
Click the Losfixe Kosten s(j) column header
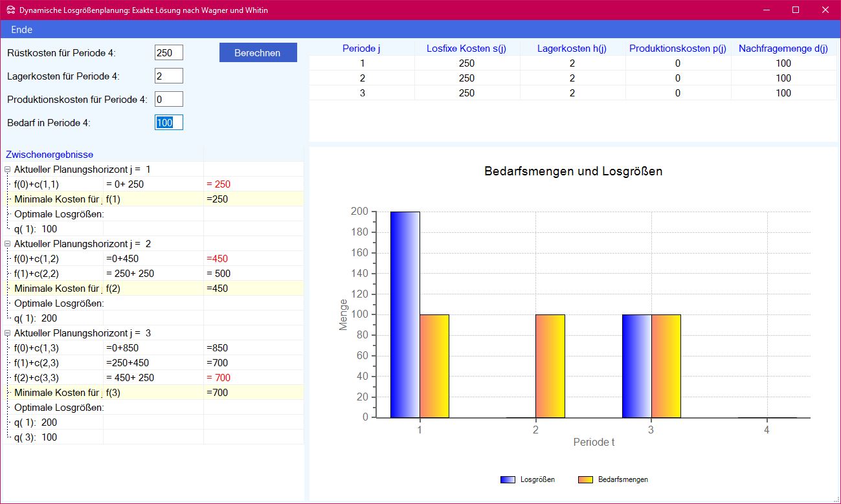pos(466,49)
